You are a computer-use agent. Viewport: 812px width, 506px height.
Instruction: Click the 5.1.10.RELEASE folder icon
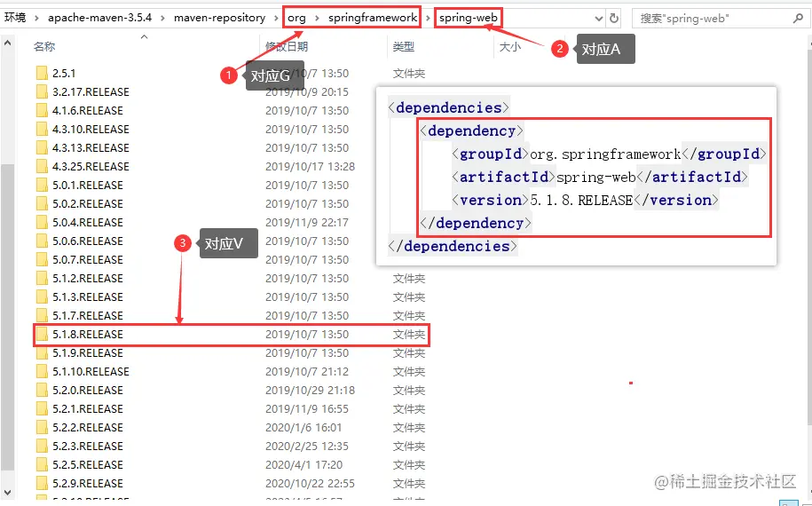(42, 372)
